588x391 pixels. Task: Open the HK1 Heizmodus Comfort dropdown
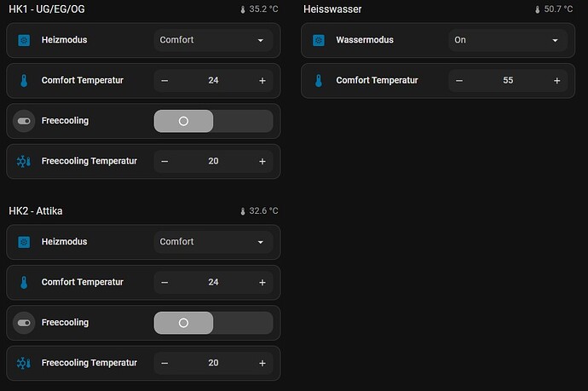point(213,40)
